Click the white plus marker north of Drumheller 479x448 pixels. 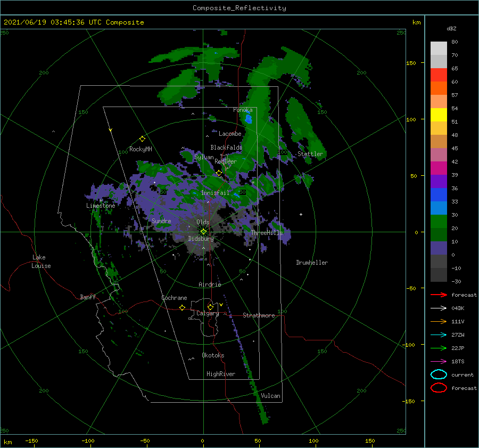click(301, 214)
